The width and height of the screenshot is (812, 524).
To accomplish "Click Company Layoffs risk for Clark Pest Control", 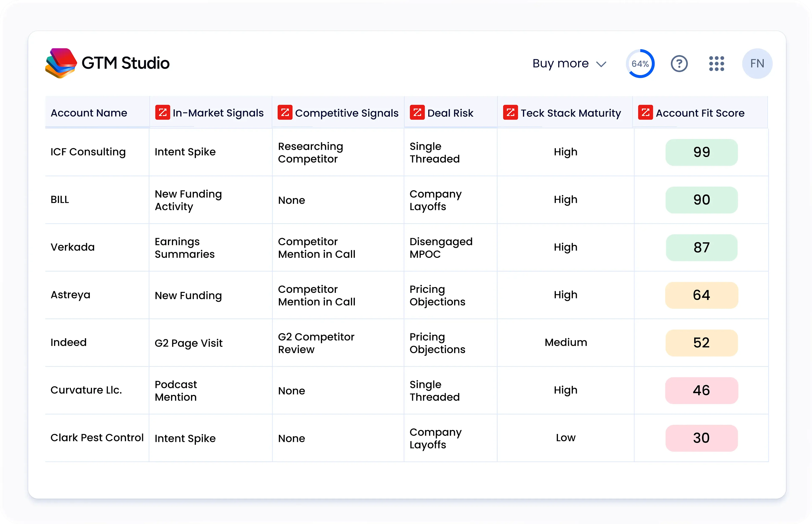I will (x=435, y=438).
